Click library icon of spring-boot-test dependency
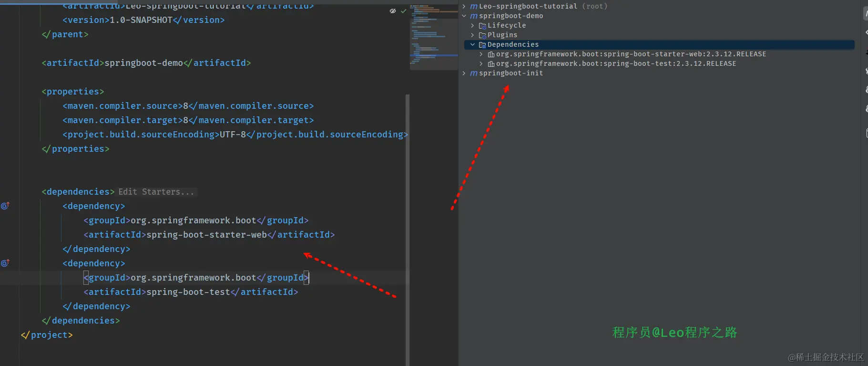The height and width of the screenshot is (366, 868). tap(491, 64)
